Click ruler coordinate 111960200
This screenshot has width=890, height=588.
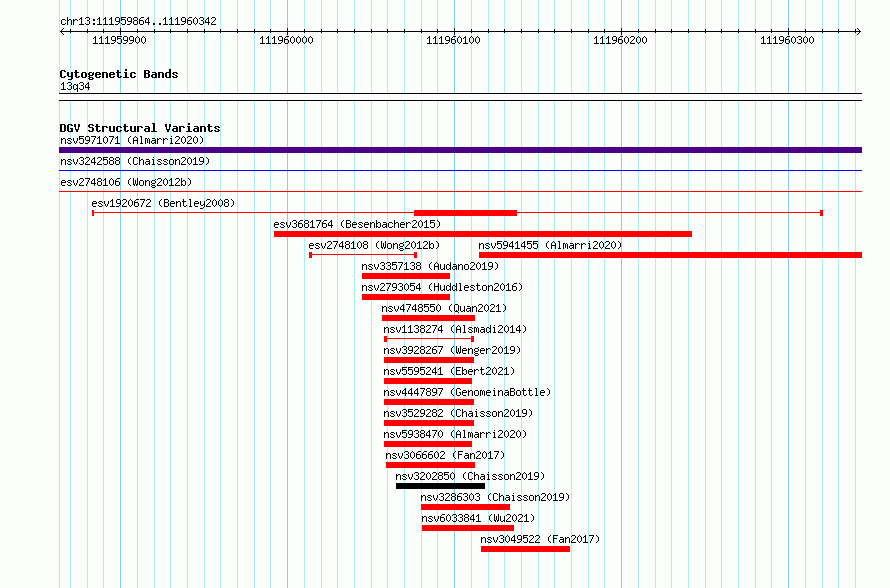(620, 40)
